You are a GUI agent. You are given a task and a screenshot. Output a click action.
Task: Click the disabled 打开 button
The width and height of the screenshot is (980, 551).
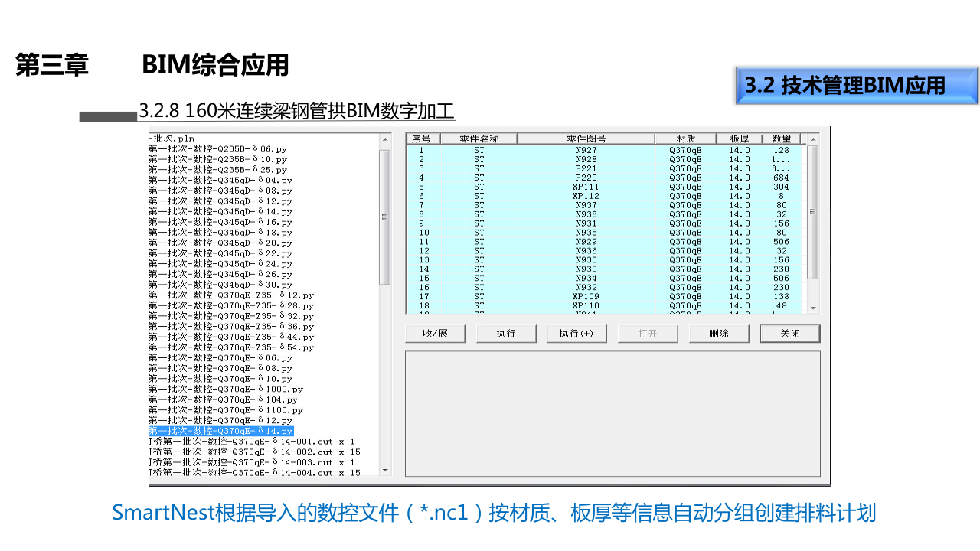tap(648, 334)
